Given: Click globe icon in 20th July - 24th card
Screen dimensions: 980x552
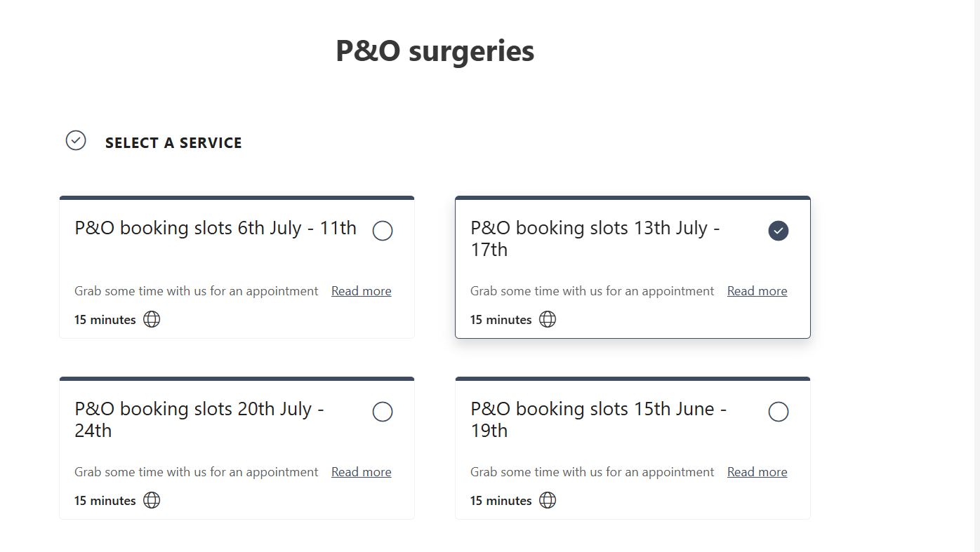Looking at the screenshot, I should click(x=152, y=500).
